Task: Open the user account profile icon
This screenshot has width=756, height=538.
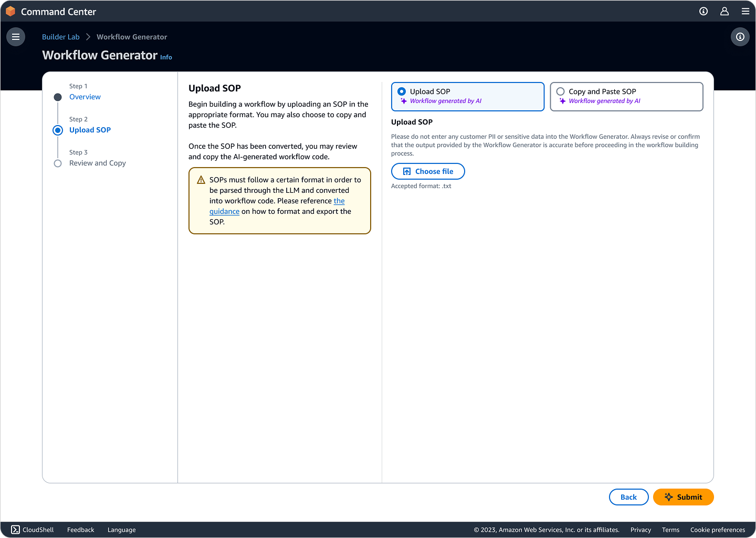Action: tap(724, 12)
